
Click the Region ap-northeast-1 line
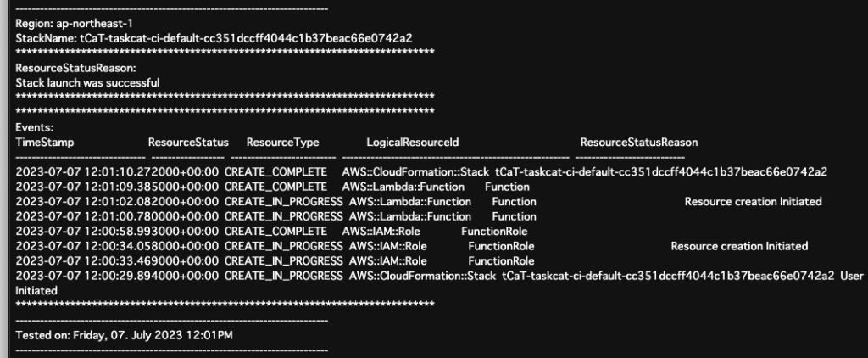74,24
